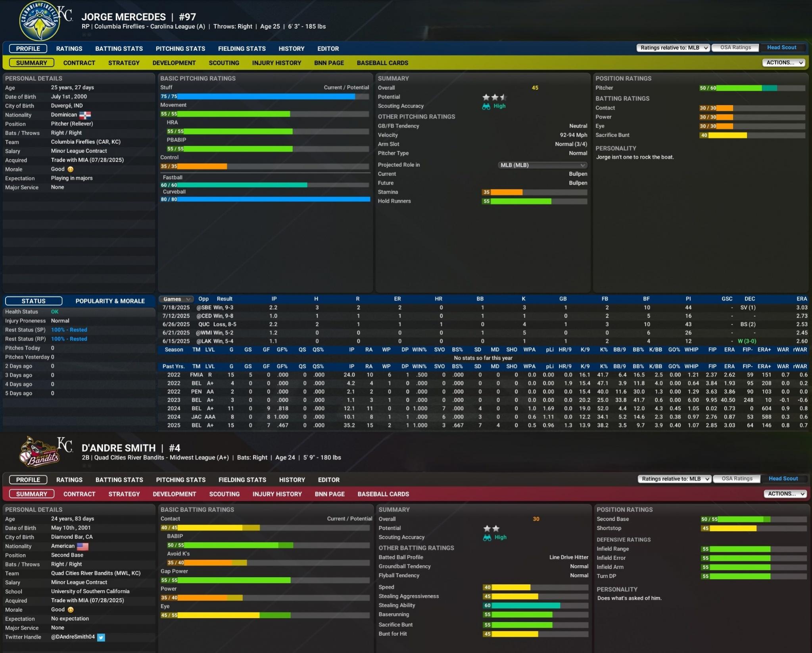Click Mercedes' scouting accuracy binoculars icon

(x=486, y=106)
